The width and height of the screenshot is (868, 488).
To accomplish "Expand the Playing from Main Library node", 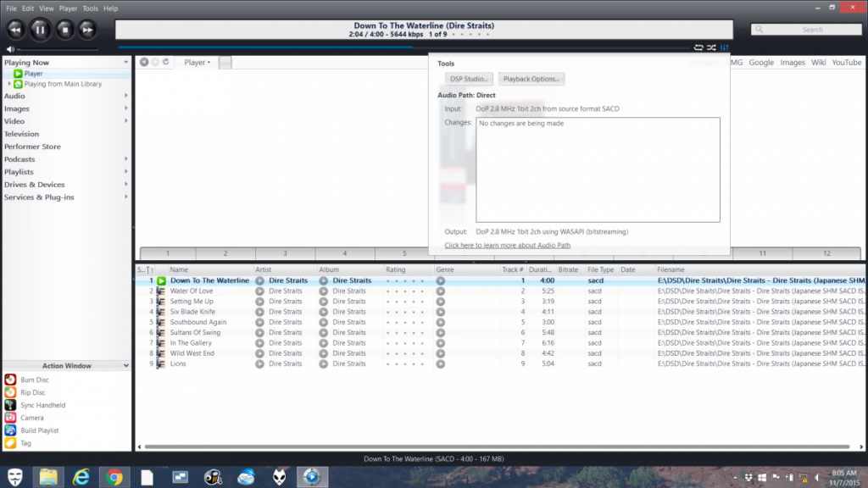I will pos(8,84).
